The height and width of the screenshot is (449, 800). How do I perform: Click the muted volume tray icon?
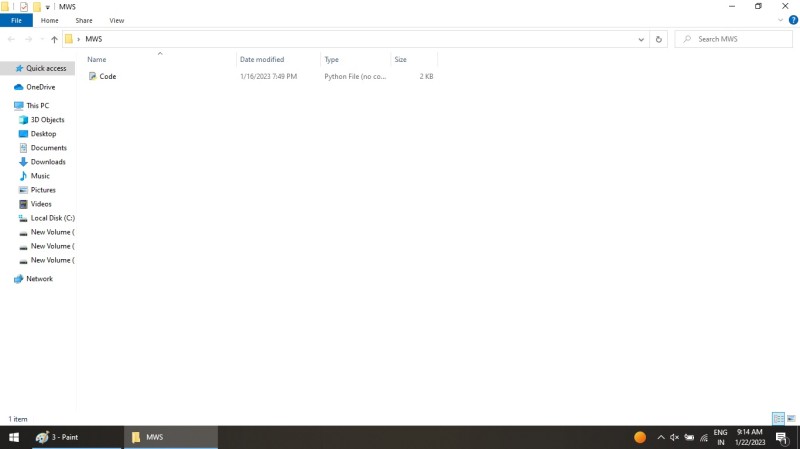point(674,437)
